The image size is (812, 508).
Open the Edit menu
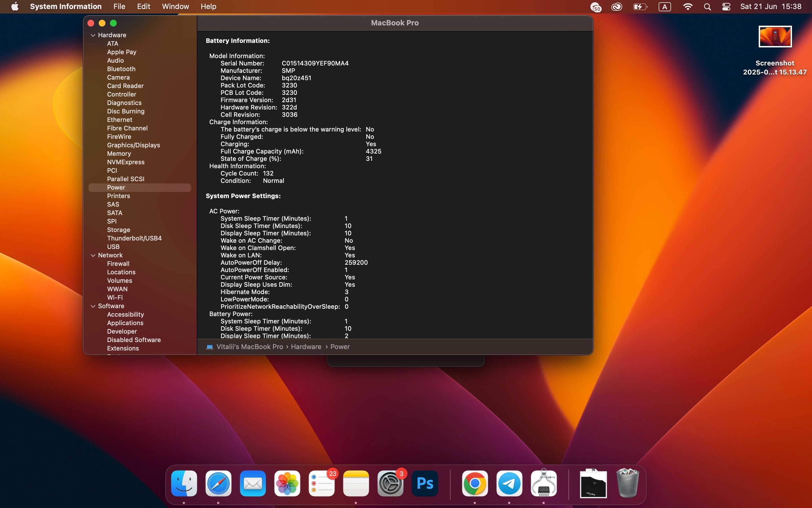143,6
